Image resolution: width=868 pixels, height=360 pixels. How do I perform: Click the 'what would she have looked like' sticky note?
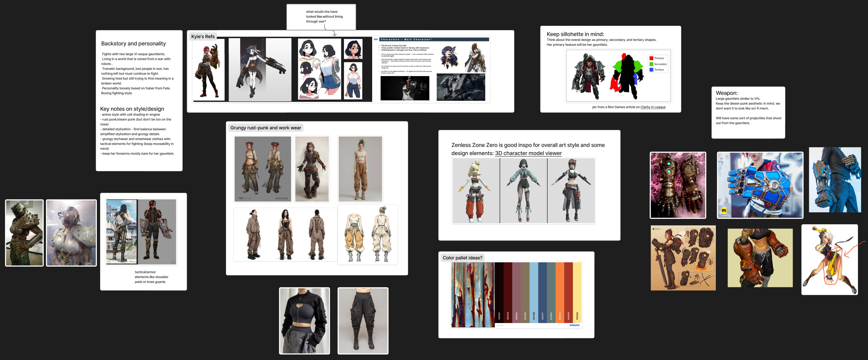[x=321, y=16]
